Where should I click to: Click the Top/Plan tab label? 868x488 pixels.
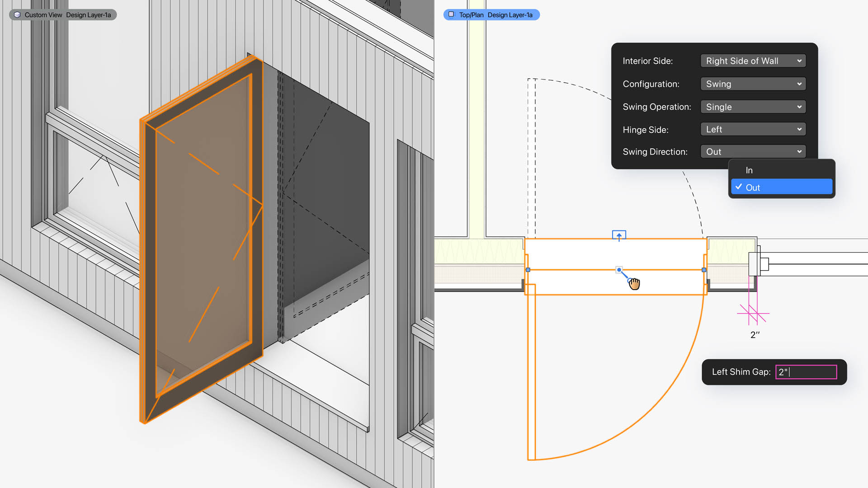tap(472, 14)
